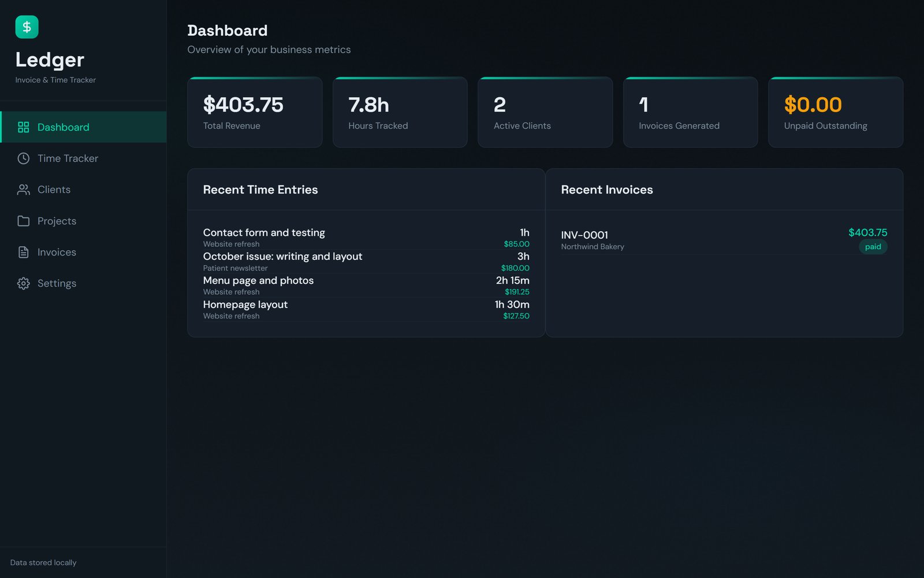Click the '1h 30m' duration
This screenshot has height=578, width=924.
coord(512,305)
